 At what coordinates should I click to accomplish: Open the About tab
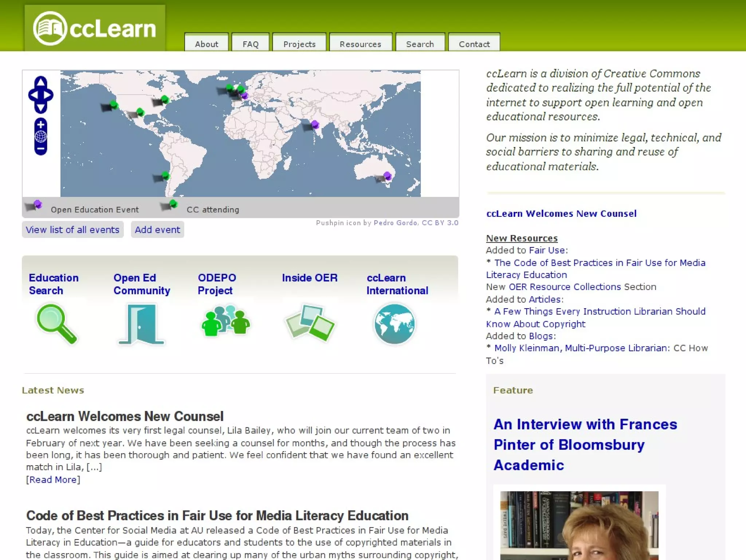click(x=207, y=44)
